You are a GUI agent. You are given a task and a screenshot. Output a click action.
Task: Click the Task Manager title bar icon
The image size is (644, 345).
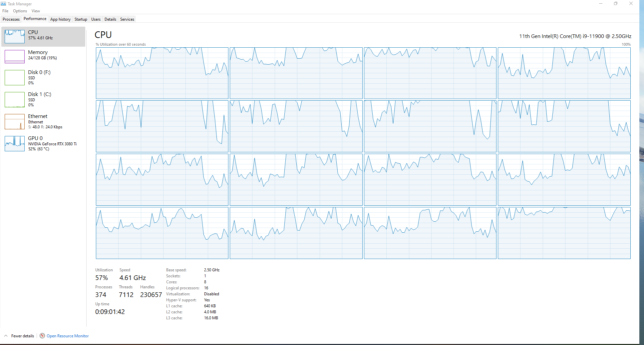click(3, 4)
